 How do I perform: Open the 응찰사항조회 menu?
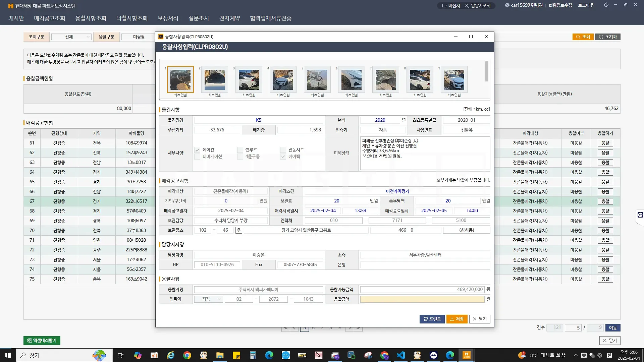91,18
